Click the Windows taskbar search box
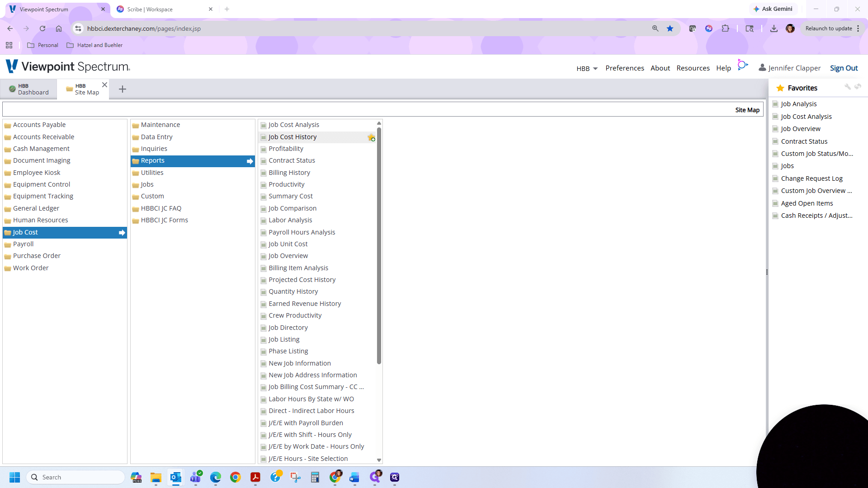Viewport: 868px width, 488px height. click(76, 477)
